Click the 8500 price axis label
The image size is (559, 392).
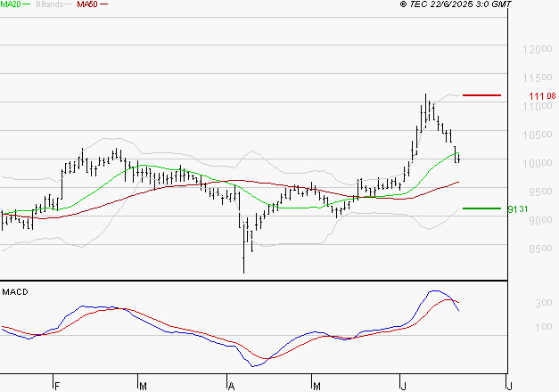[540, 249]
